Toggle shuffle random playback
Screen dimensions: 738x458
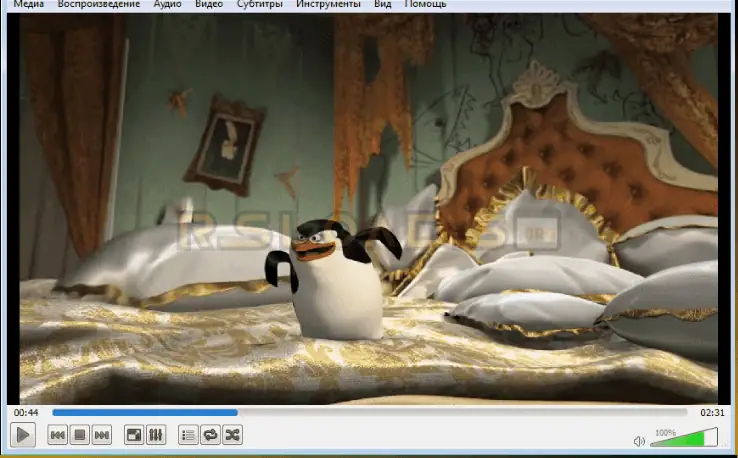pos(233,435)
